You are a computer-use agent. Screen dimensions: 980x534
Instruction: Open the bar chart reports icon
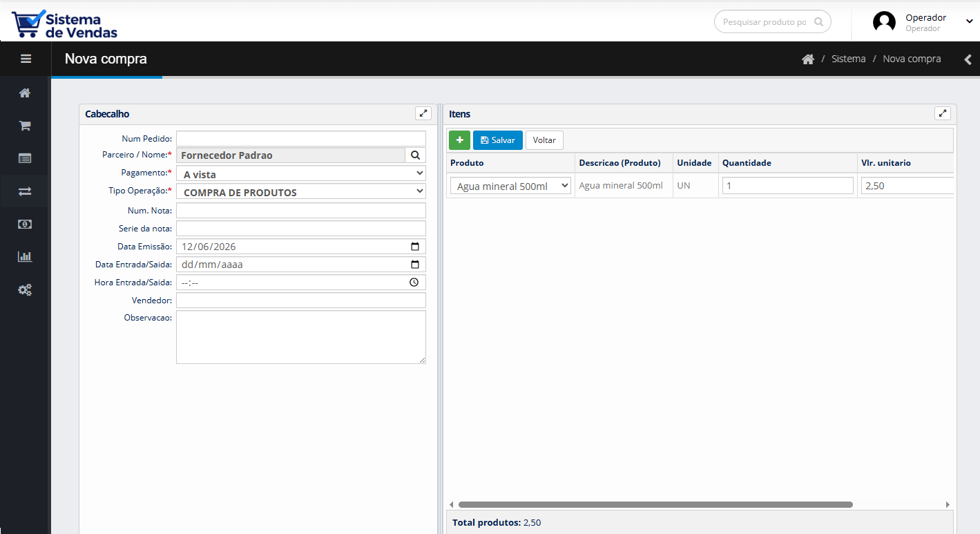(25, 256)
